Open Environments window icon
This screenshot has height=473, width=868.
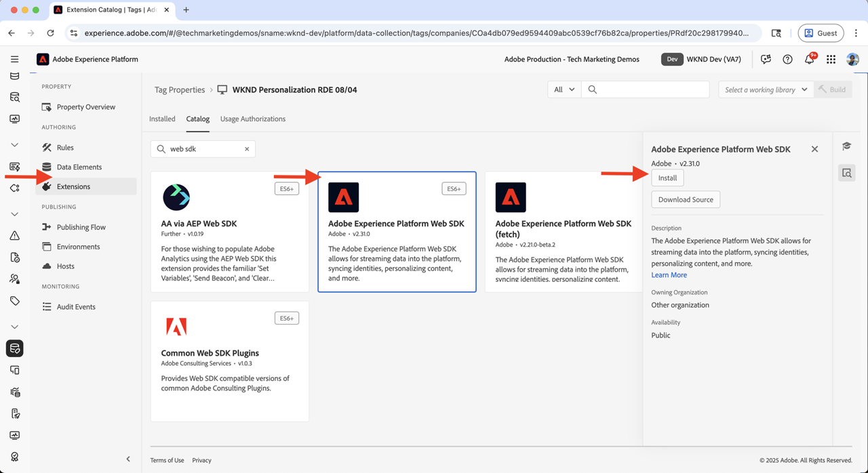pyautogui.click(x=46, y=247)
